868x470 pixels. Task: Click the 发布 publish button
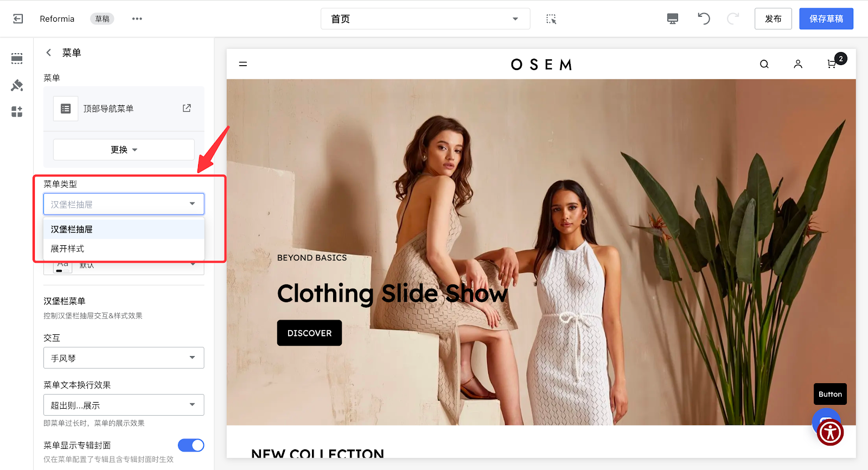point(773,19)
